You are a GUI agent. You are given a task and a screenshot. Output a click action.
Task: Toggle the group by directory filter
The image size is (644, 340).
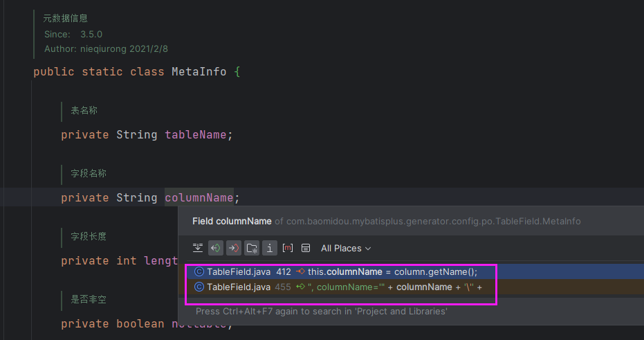(252, 248)
